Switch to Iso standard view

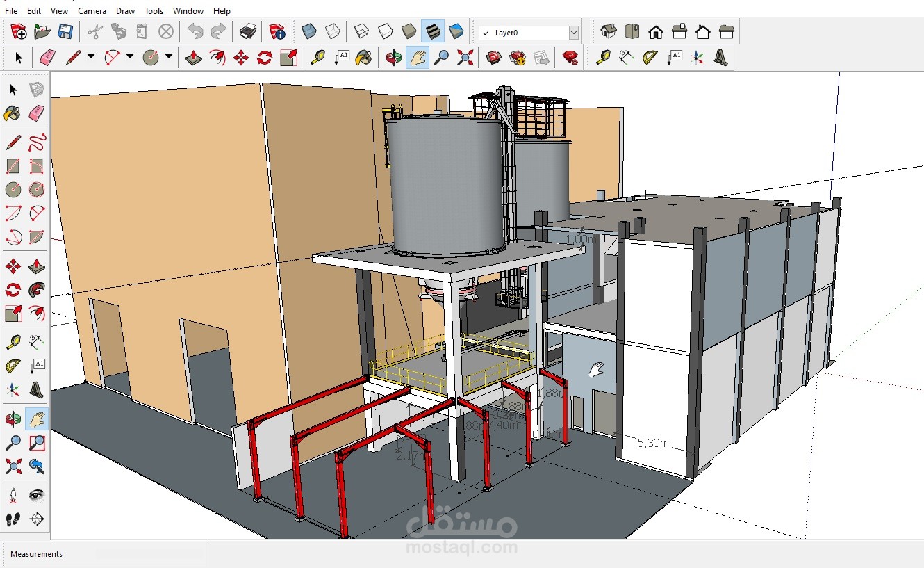pyautogui.click(x=609, y=31)
